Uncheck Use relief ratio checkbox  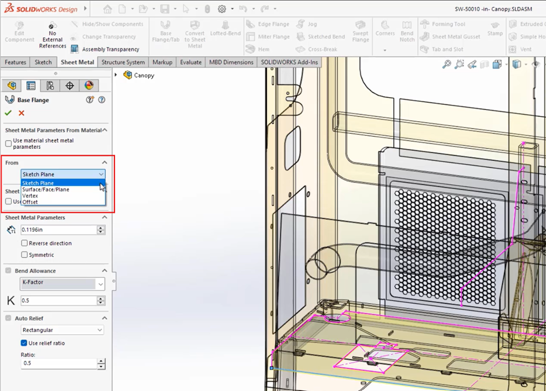coord(24,343)
